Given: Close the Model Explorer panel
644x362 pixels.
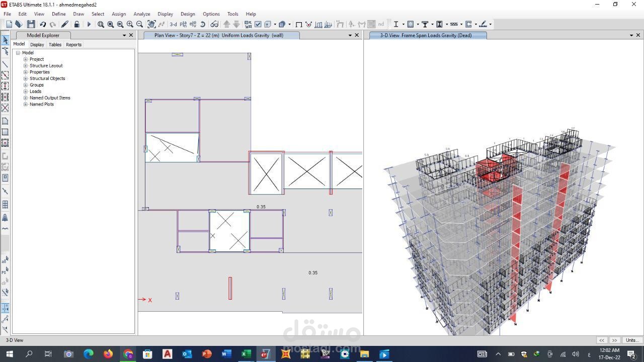Looking at the screenshot, I should [x=131, y=35].
